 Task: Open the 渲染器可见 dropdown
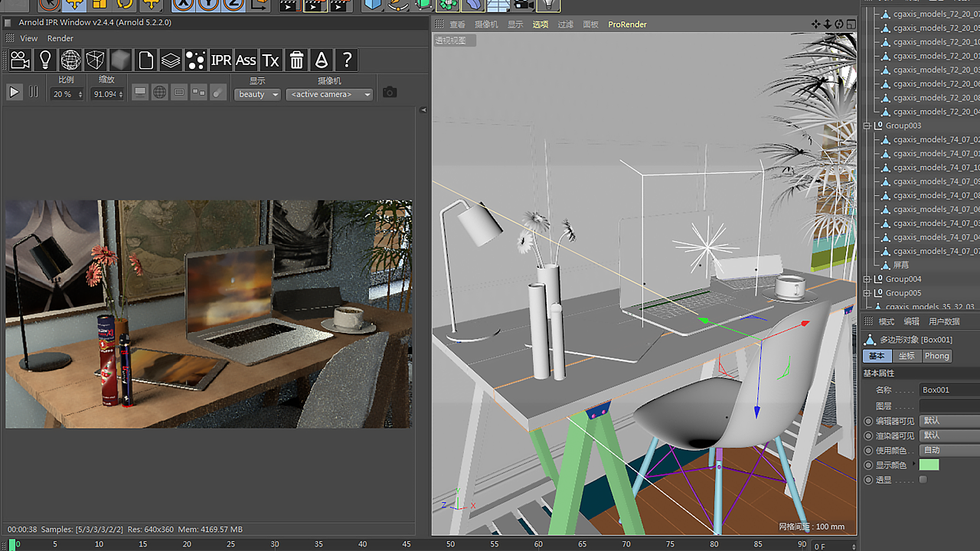[949, 435]
